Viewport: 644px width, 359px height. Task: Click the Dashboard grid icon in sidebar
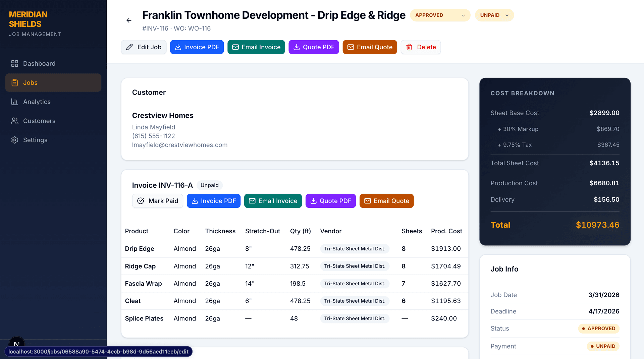point(14,64)
